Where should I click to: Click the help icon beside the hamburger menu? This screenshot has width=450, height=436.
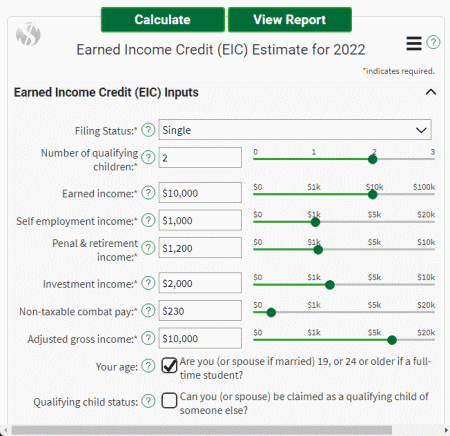tap(433, 42)
